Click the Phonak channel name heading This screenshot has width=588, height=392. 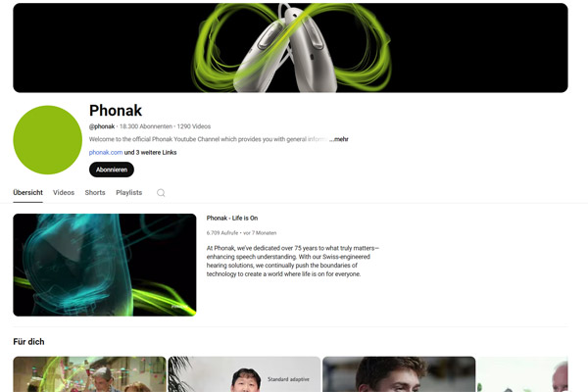(116, 111)
